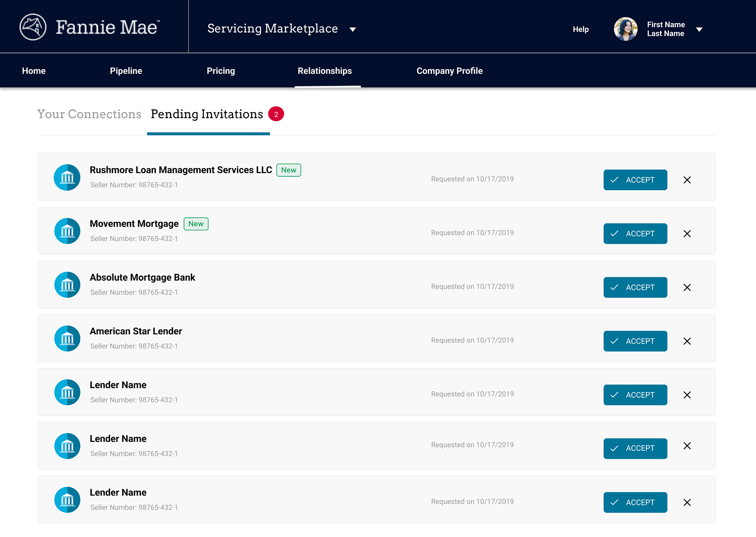Reject the Absolute Mortgage Bank request via X

click(x=687, y=287)
